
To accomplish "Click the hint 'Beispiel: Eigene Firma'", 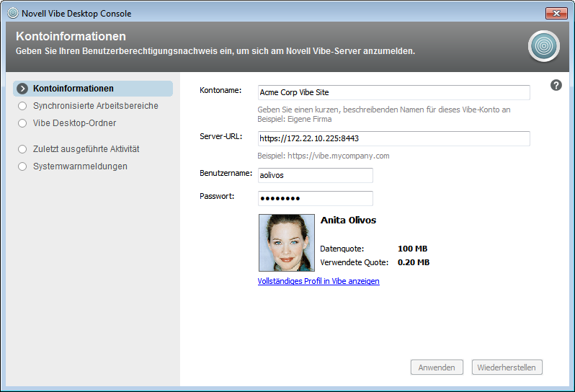I will pyautogui.click(x=295, y=119).
